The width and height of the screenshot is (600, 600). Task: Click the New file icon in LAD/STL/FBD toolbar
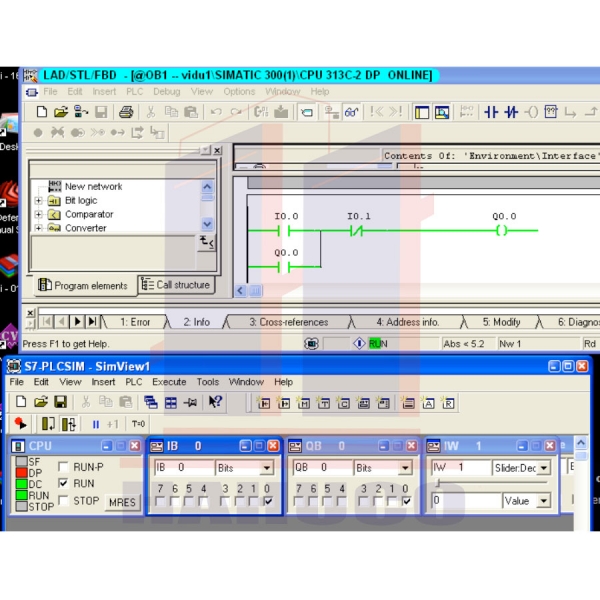pyautogui.click(x=42, y=112)
